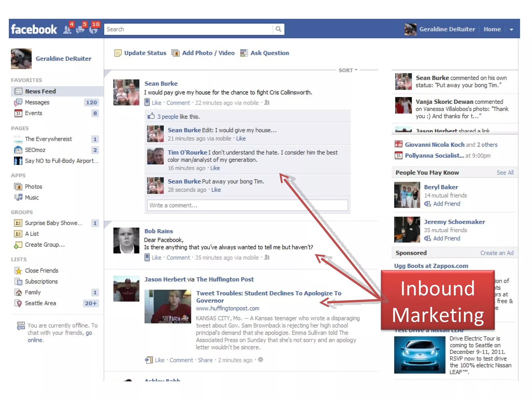
Task: Click the A List group icon
Action: pos(18,234)
